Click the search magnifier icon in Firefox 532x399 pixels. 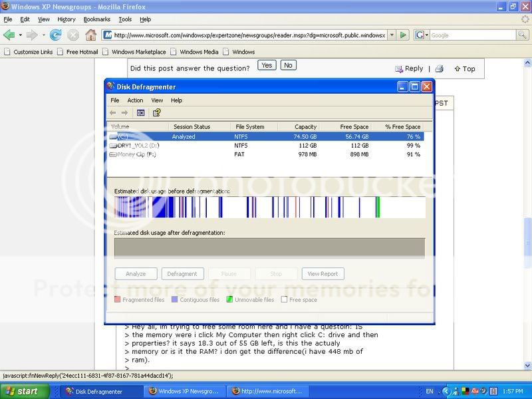522,35
